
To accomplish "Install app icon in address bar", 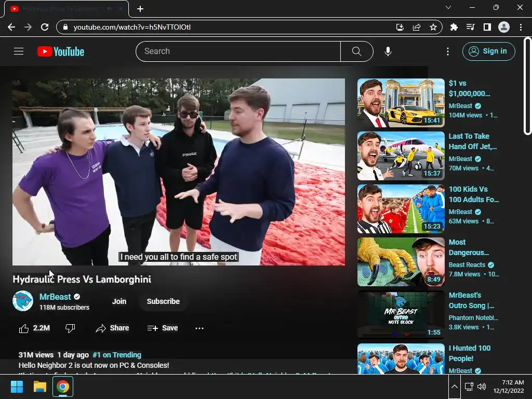I will [400, 27].
